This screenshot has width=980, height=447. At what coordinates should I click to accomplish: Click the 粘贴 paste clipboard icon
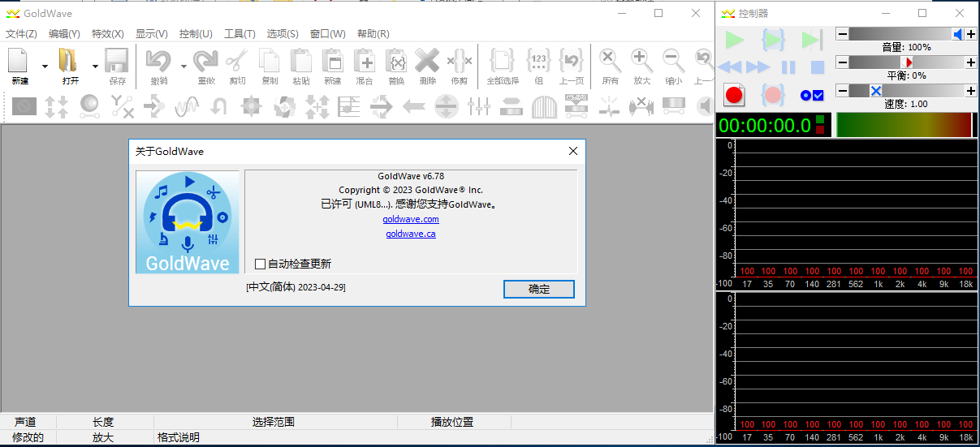pos(301,62)
